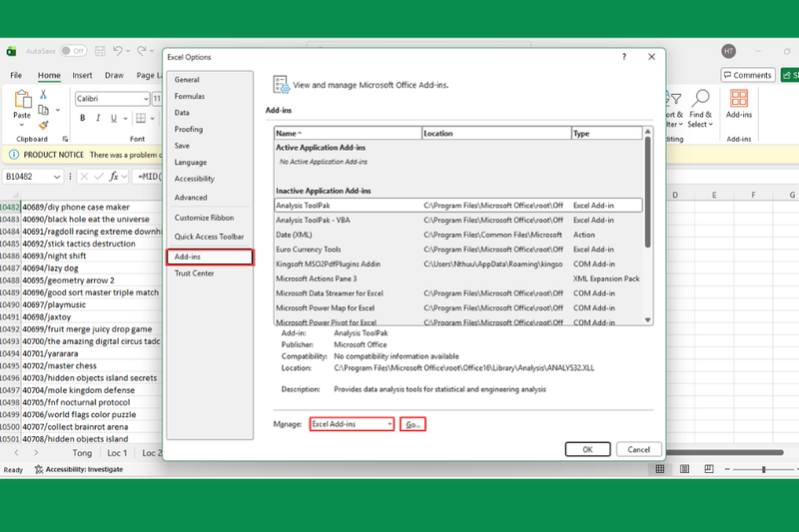Screen dimensions: 799x532
Task: Click the add-ins list vertical scrollbar
Action: point(647,192)
